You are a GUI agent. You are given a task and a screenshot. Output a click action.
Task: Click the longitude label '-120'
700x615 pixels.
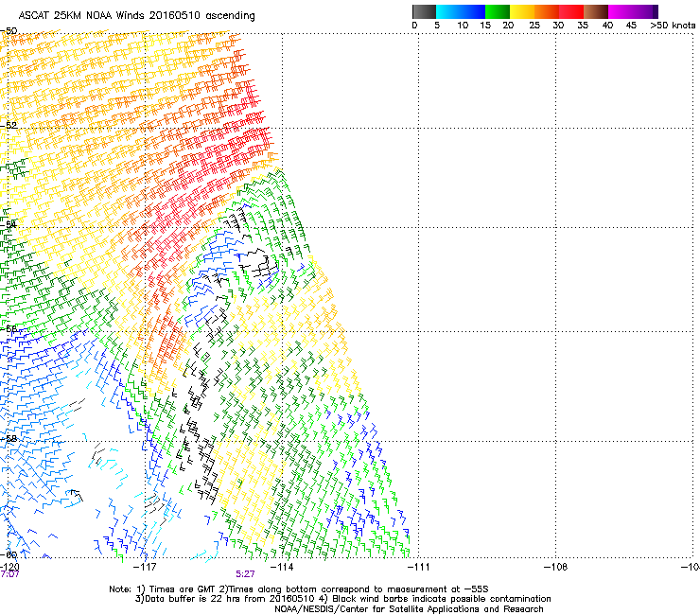click(x=9, y=567)
